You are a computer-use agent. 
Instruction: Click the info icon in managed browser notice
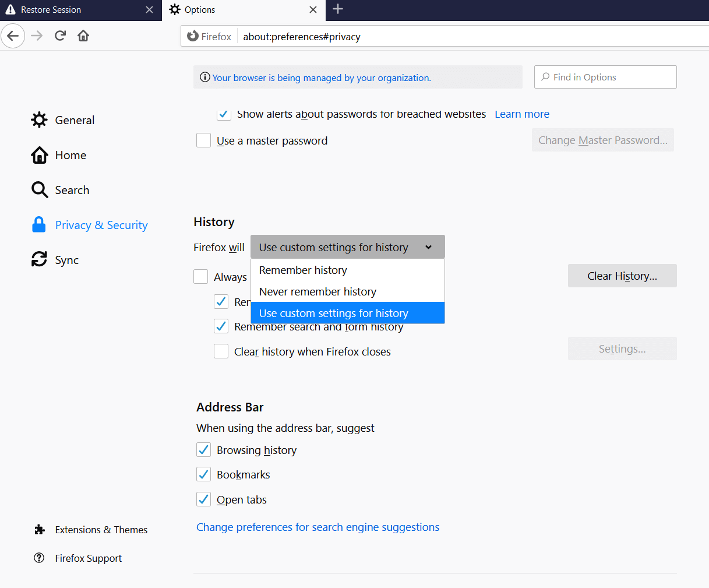point(204,78)
